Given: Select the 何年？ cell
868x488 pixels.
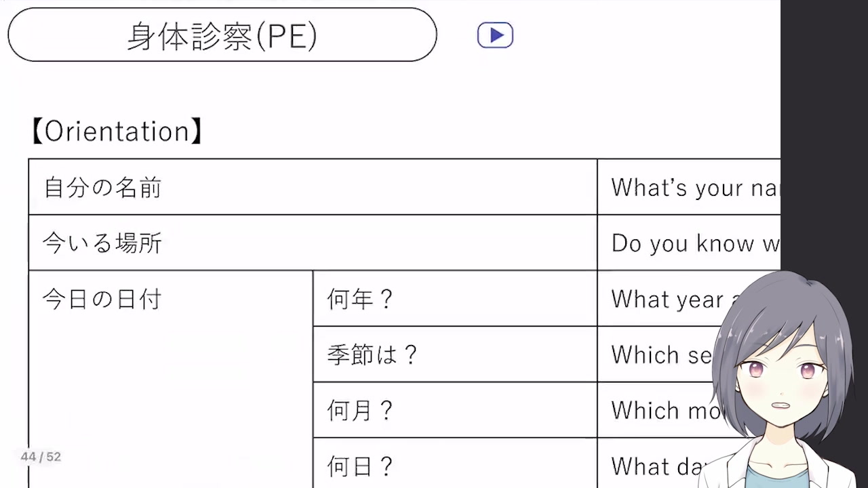Looking at the screenshot, I should 454,299.
